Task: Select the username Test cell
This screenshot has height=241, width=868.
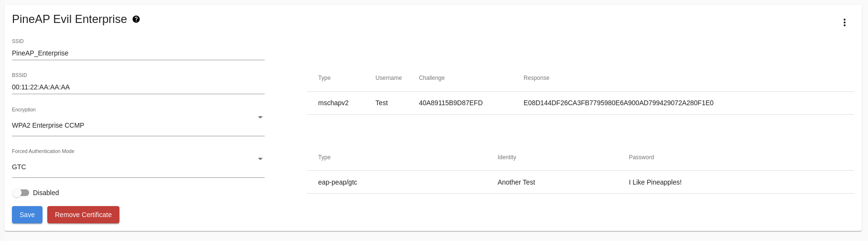Action: tap(382, 103)
